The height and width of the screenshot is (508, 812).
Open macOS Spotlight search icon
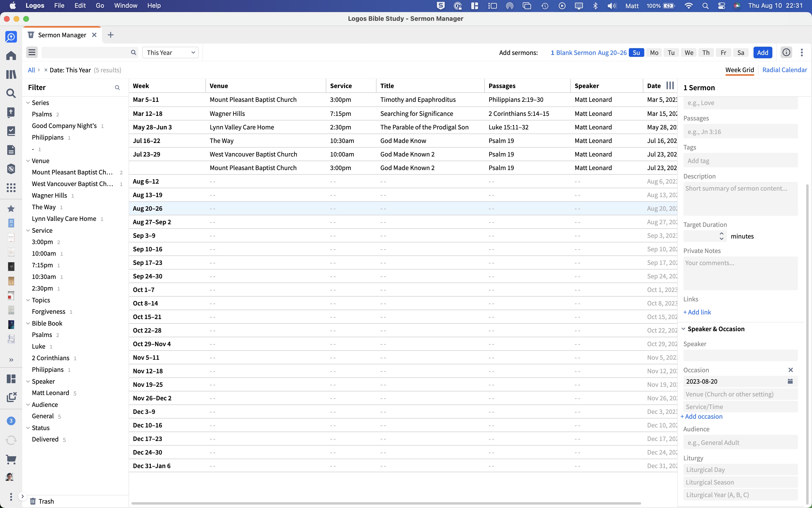[705, 6]
